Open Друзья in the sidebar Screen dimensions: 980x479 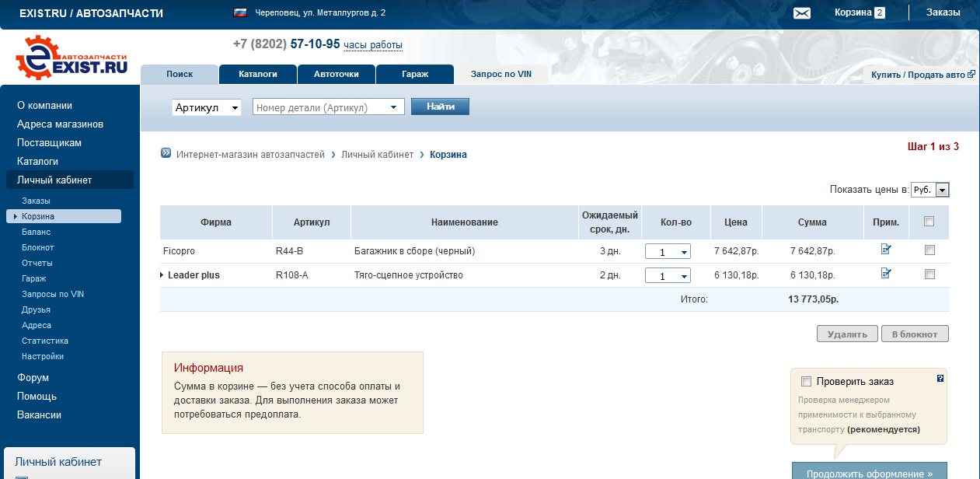tap(36, 309)
